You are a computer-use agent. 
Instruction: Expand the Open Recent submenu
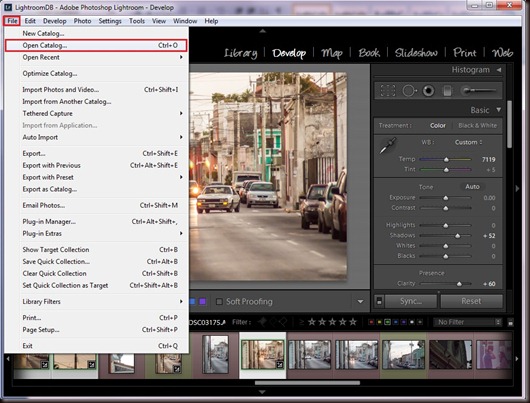[96, 57]
